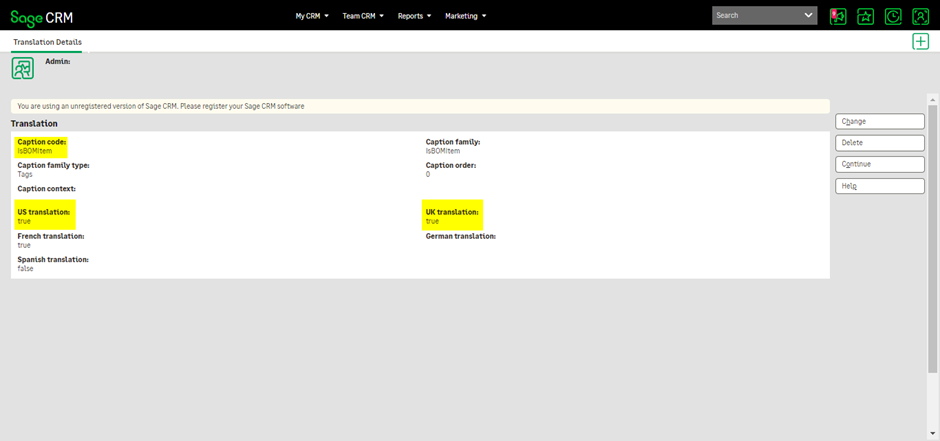Open the Marketing dropdown menu
The image size is (940, 441).
pos(465,16)
